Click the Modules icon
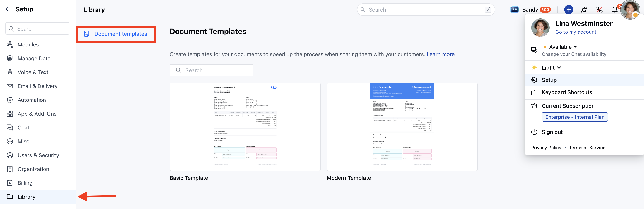The height and width of the screenshot is (209, 644). point(10,45)
